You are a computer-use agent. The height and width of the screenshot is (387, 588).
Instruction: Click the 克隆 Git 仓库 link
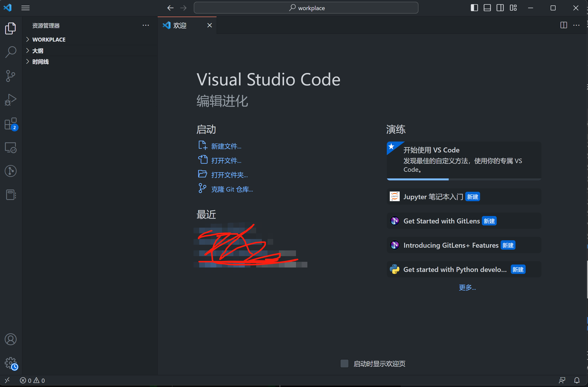pos(232,189)
